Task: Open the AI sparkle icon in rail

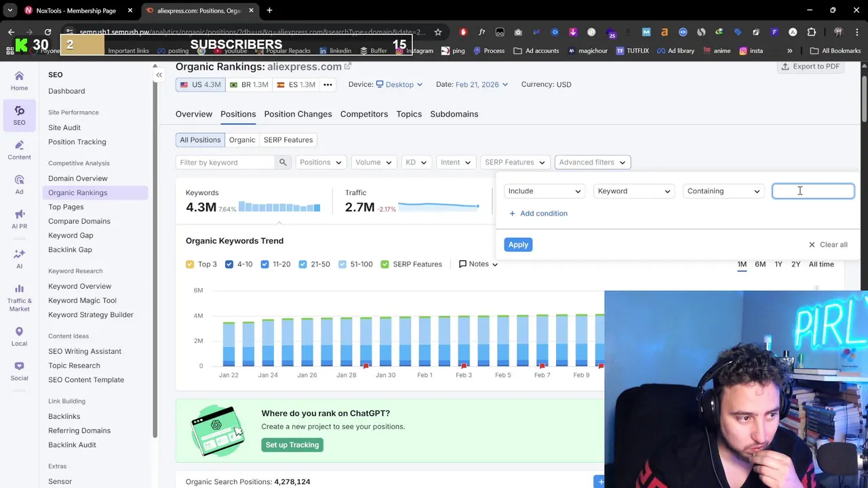Action: tap(19, 258)
